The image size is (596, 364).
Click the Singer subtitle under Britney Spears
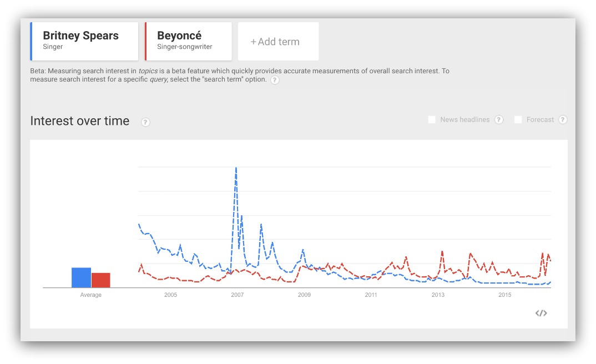tap(53, 47)
